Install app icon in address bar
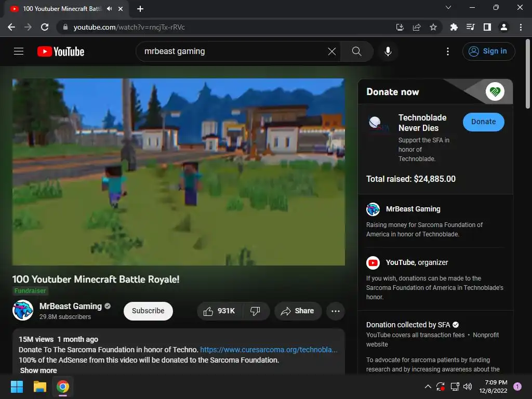532x399 pixels. pyautogui.click(x=400, y=27)
